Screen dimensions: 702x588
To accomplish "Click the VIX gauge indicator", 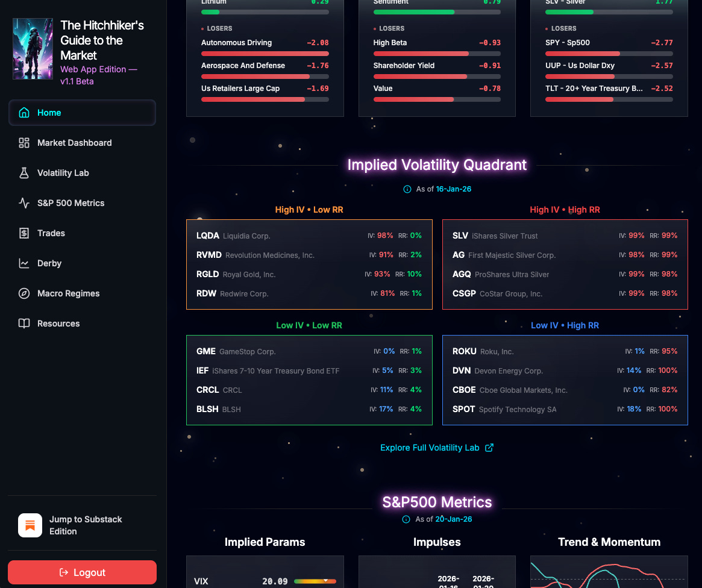I will click(x=315, y=581).
